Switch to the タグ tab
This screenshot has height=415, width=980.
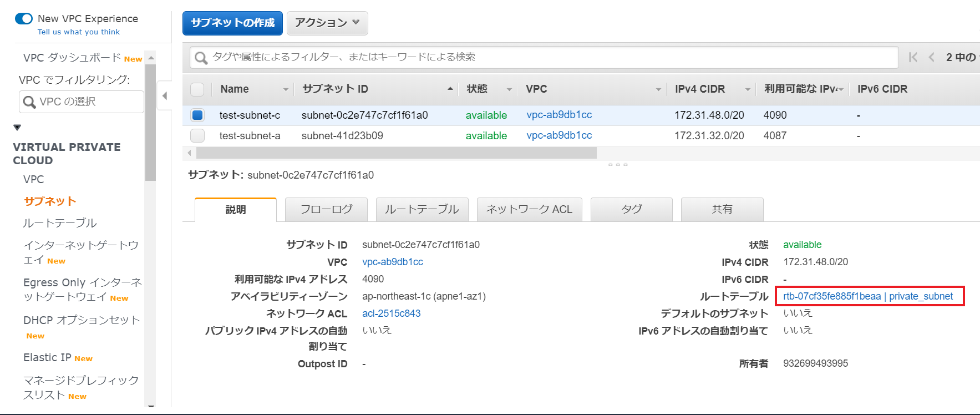[x=632, y=210]
